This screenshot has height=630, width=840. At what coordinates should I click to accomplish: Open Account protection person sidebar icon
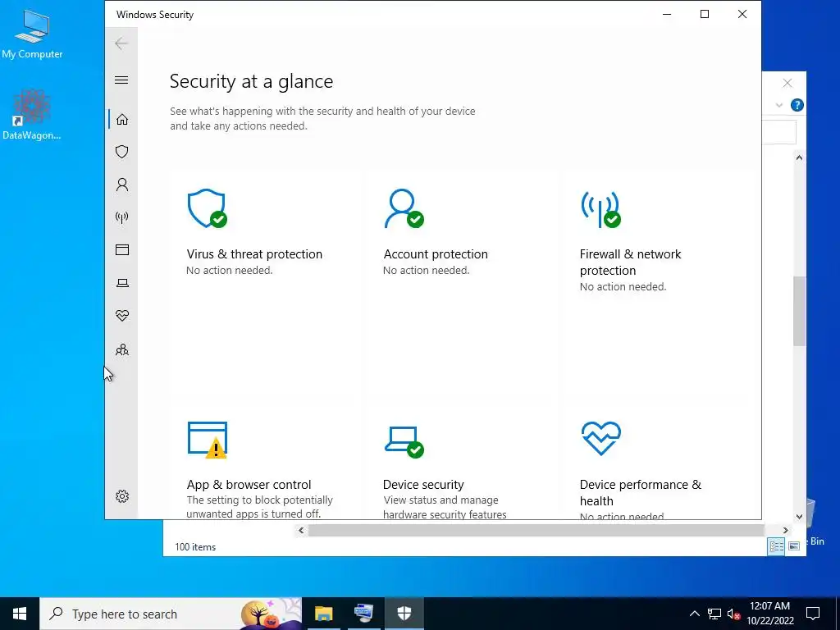point(122,185)
